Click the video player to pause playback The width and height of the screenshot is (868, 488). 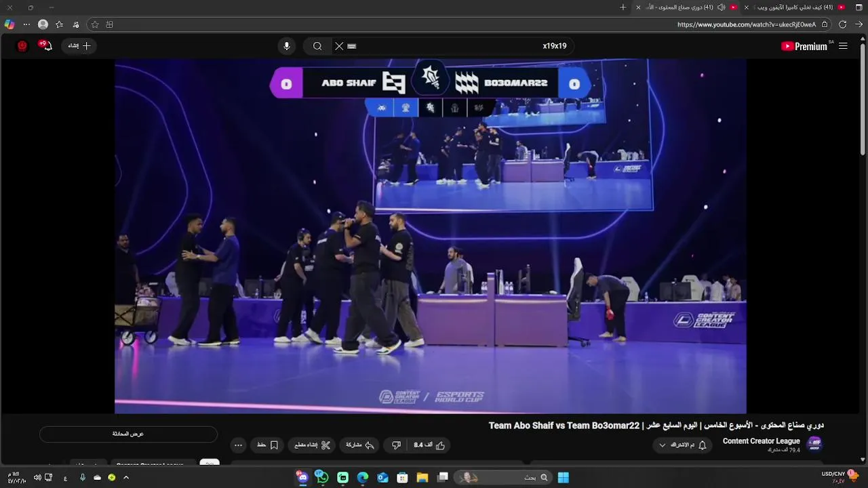pyautogui.click(x=431, y=236)
